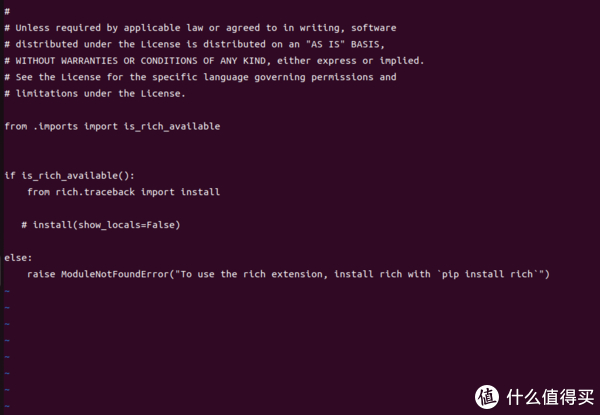
Task: Click the "else:" keyword
Action: click(18, 257)
